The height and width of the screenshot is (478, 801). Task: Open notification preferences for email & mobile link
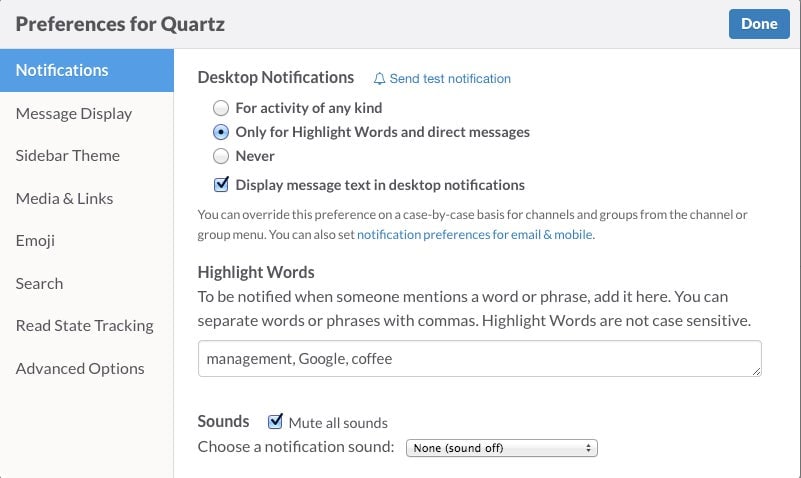click(x=475, y=234)
